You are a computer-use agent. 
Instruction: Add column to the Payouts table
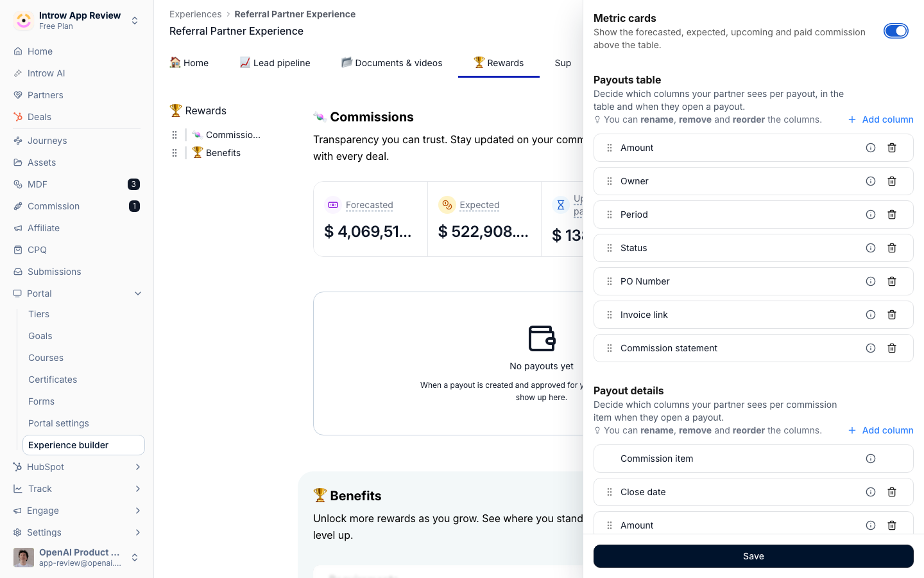click(x=881, y=119)
